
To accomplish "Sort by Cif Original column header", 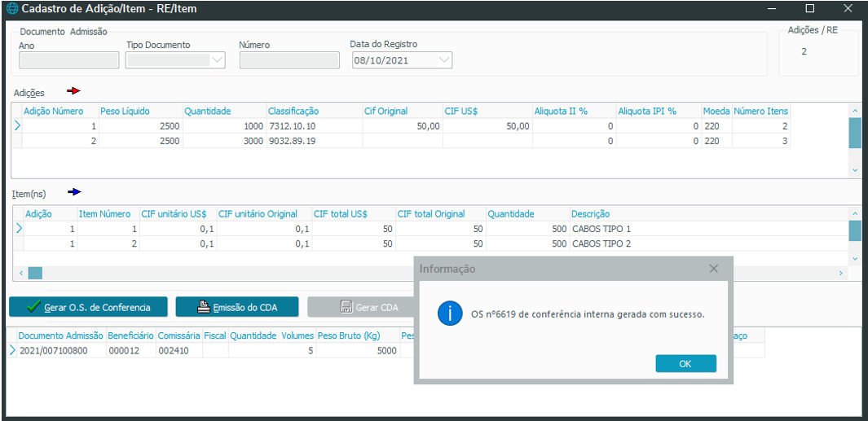I will click(403, 112).
